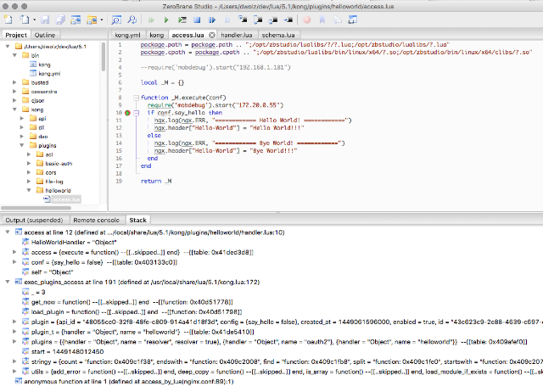The height and width of the screenshot is (392, 543).
Task: Set project directory from current file icon
Action: click(76, 20)
